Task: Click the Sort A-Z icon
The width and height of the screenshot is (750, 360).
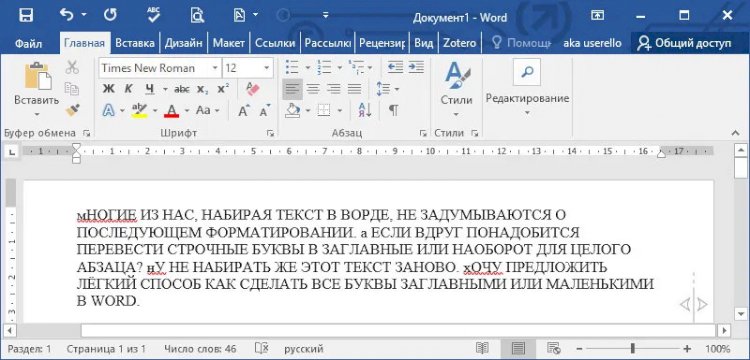Action: pos(365,110)
